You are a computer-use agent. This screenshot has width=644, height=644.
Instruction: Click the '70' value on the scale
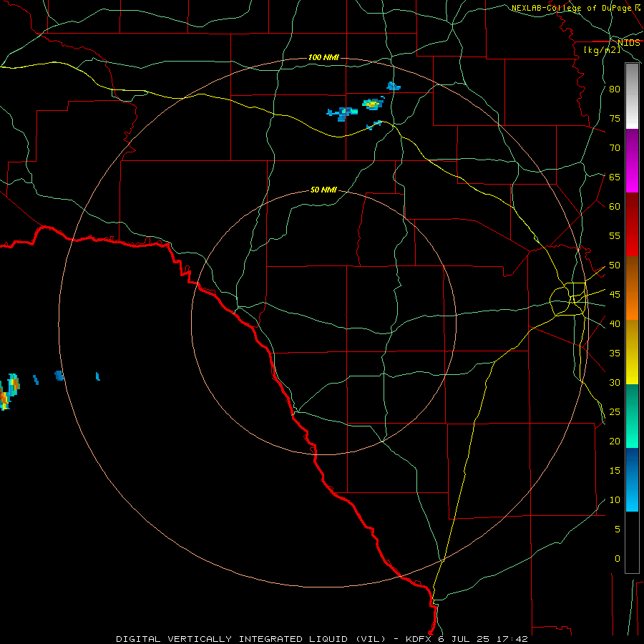(615, 148)
